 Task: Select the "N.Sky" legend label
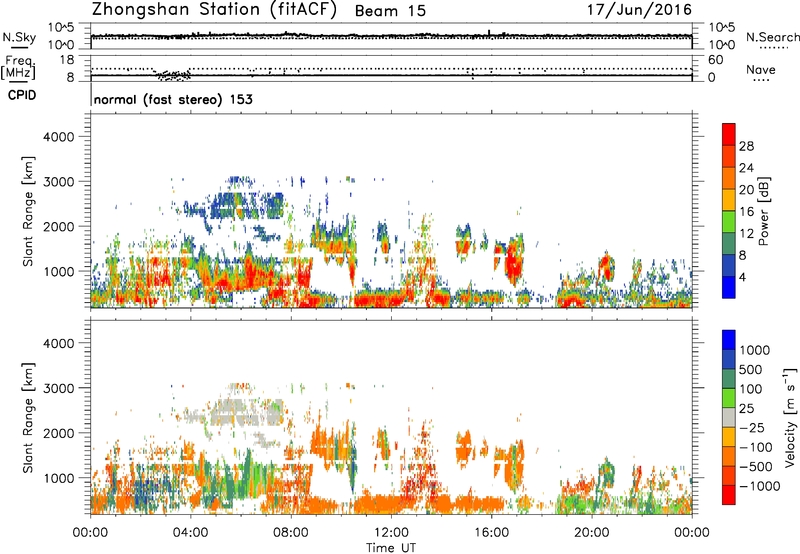pyautogui.click(x=19, y=37)
